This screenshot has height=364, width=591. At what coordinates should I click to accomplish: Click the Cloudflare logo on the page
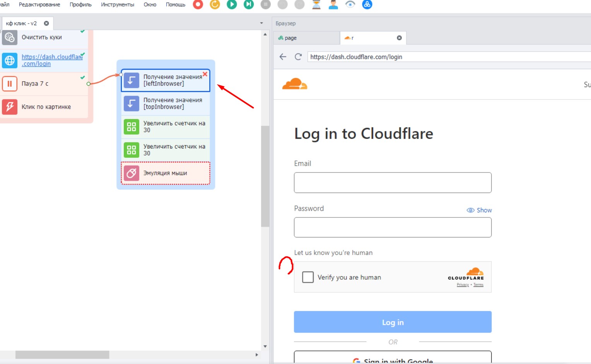[295, 84]
